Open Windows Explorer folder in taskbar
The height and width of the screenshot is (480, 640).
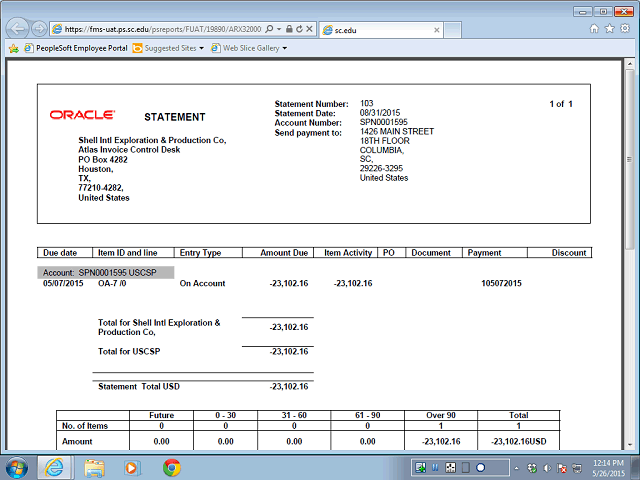[x=95, y=467]
